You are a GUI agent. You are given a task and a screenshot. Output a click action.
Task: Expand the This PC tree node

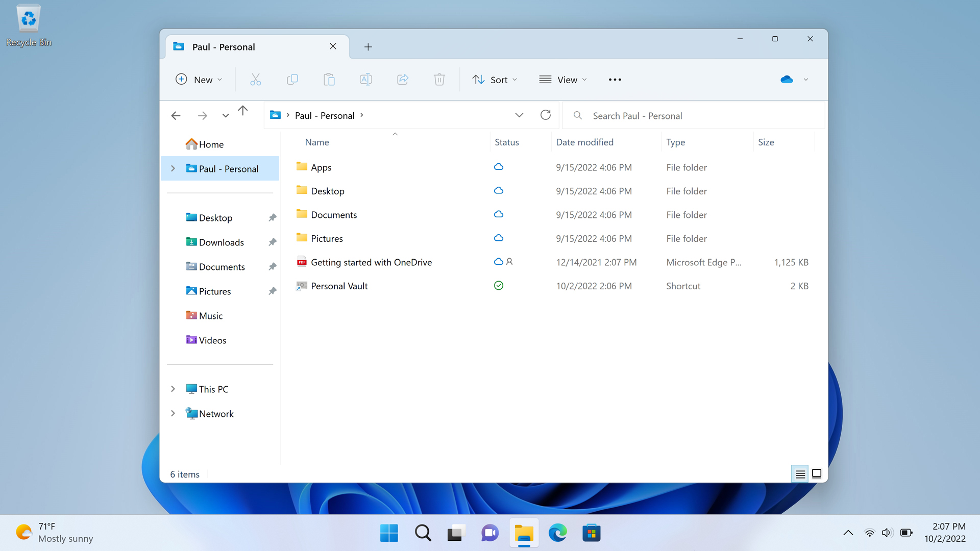173,389
